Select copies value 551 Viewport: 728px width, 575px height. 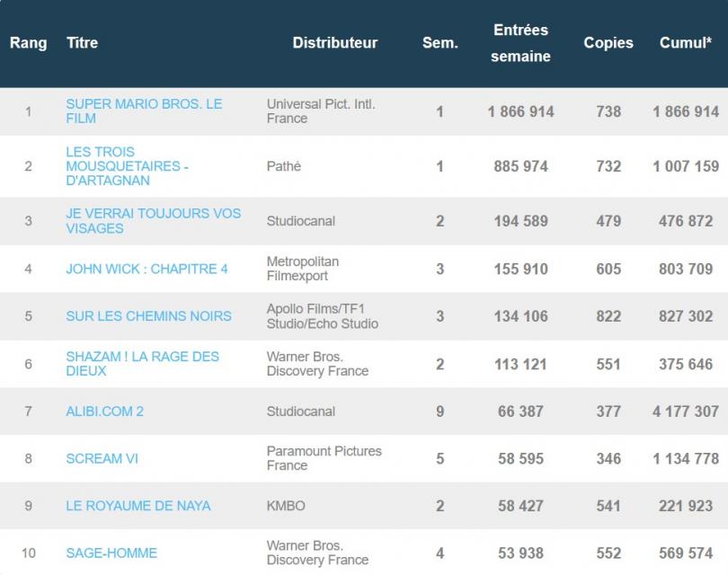pyautogui.click(x=608, y=364)
